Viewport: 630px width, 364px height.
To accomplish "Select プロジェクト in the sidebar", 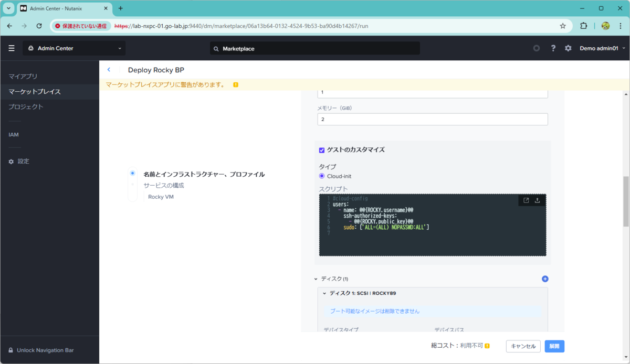I will (x=26, y=107).
